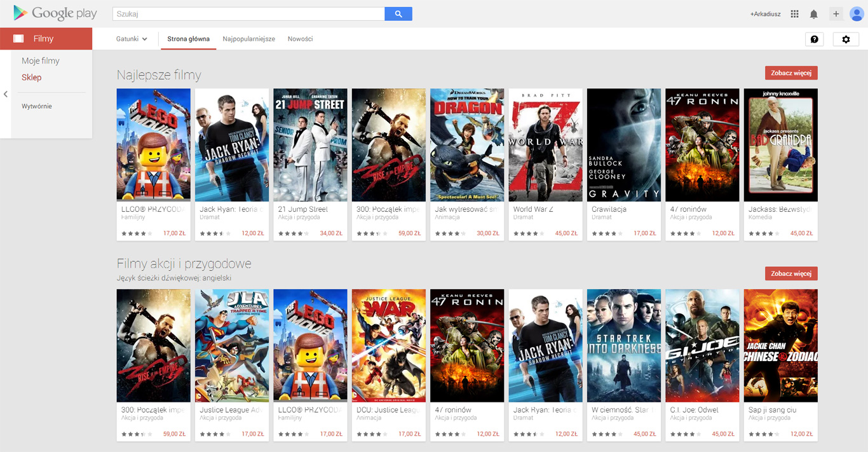868x452 pixels.
Task: Click Zobacz więcej for Najlepsze filmy
Action: pos(791,73)
